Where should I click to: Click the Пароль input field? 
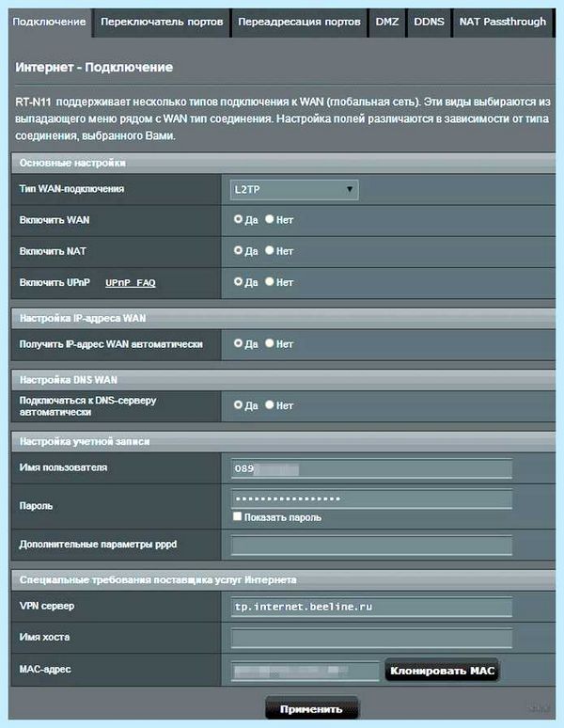pyautogui.click(x=371, y=499)
